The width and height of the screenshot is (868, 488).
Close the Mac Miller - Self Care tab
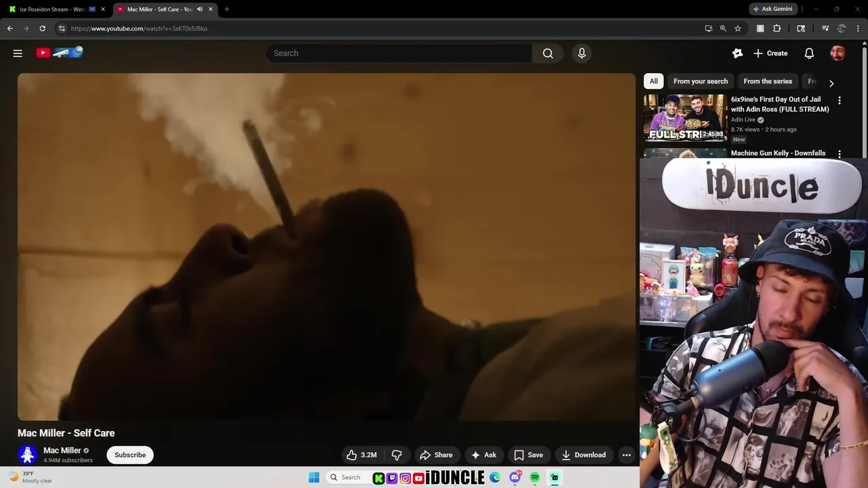[x=211, y=9]
